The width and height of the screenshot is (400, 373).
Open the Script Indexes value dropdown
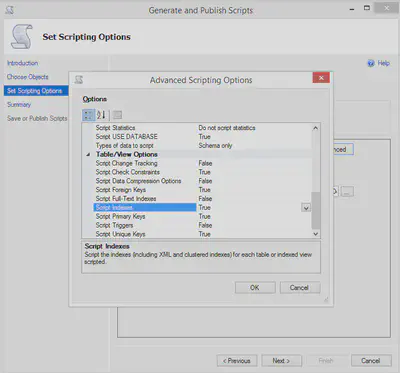pyautogui.click(x=306, y=208)
